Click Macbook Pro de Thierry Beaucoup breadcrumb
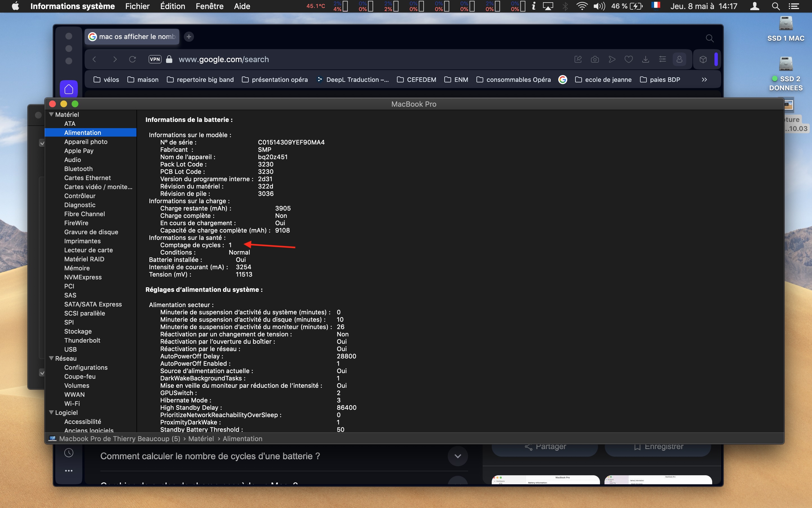 tap(120, 439)
